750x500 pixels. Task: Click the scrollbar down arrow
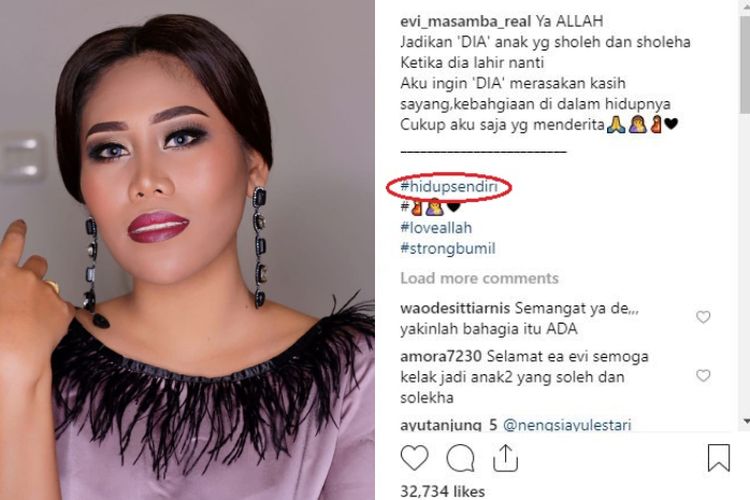click(x=746, y=422)
